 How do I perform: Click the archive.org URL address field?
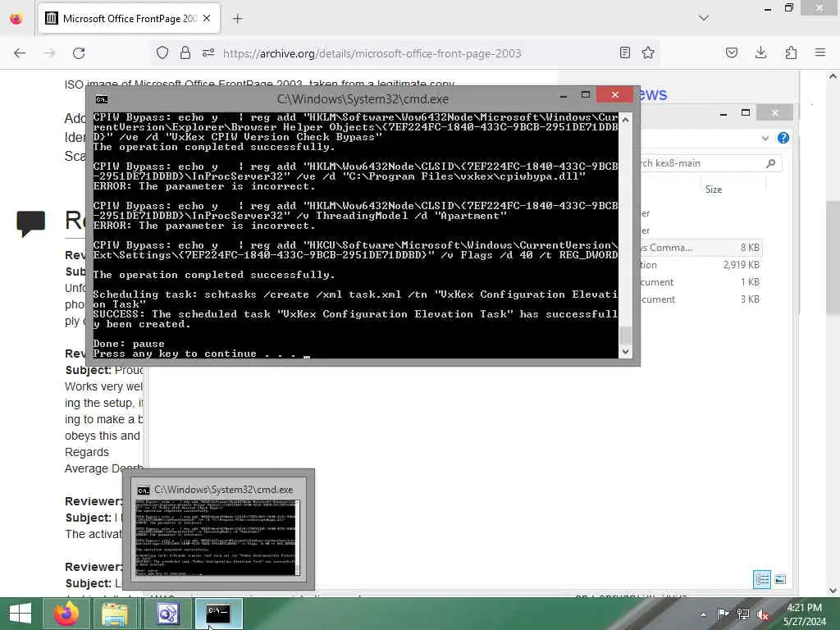372,53
